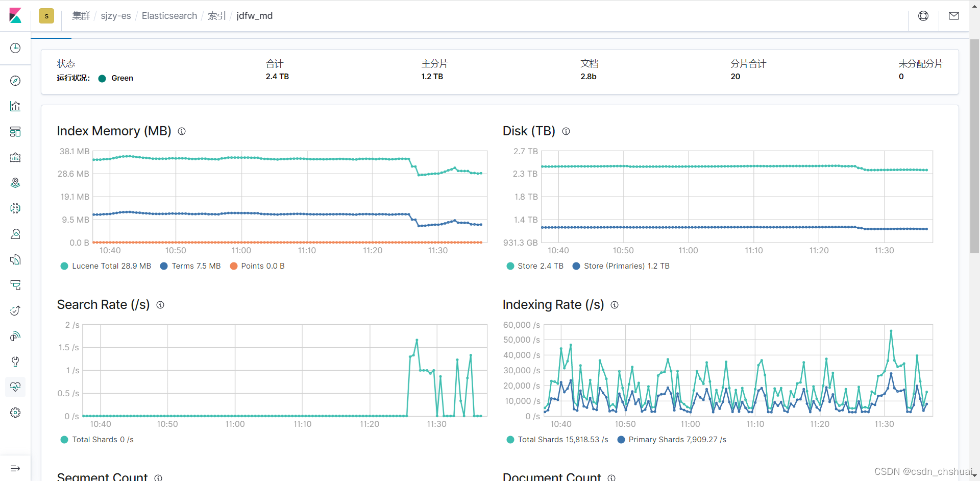Image resolution: width=980 pixels, height=481 pixels.
Task: Open Visualize chart icon in sidebar
Action: point(15,106)
